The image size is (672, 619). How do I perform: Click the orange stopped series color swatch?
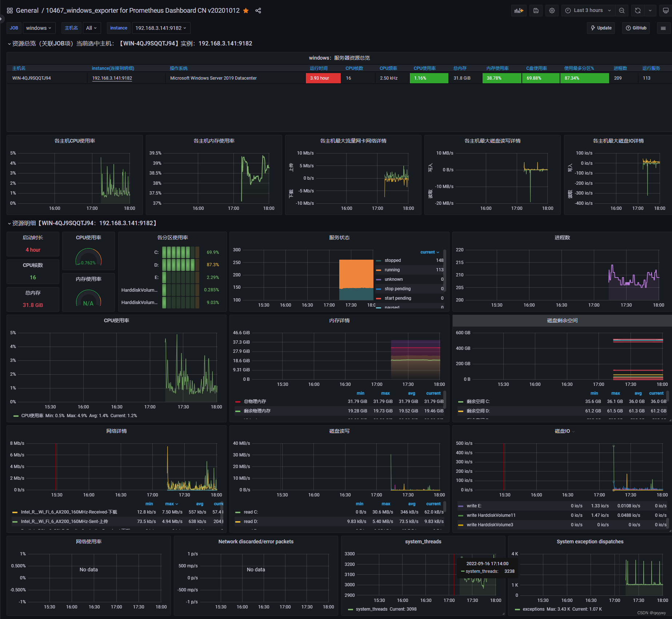pos(379,260)
